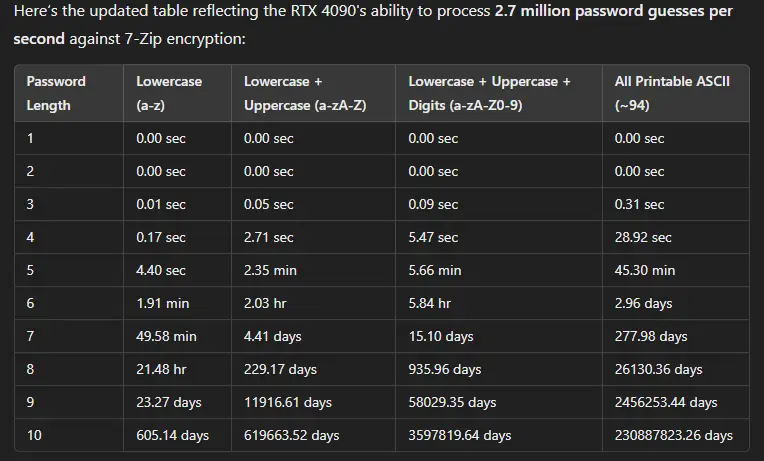Click the '230887823.26 days' cell

click(673, 435)
